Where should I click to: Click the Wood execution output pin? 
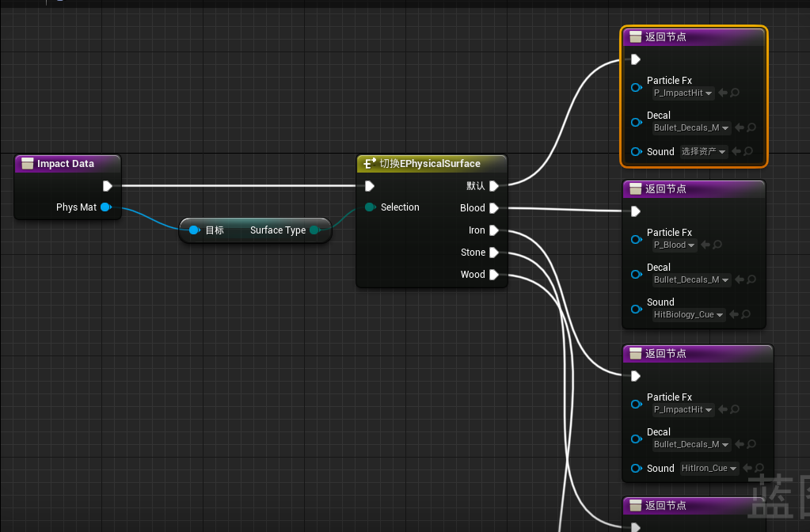[494, 274]
